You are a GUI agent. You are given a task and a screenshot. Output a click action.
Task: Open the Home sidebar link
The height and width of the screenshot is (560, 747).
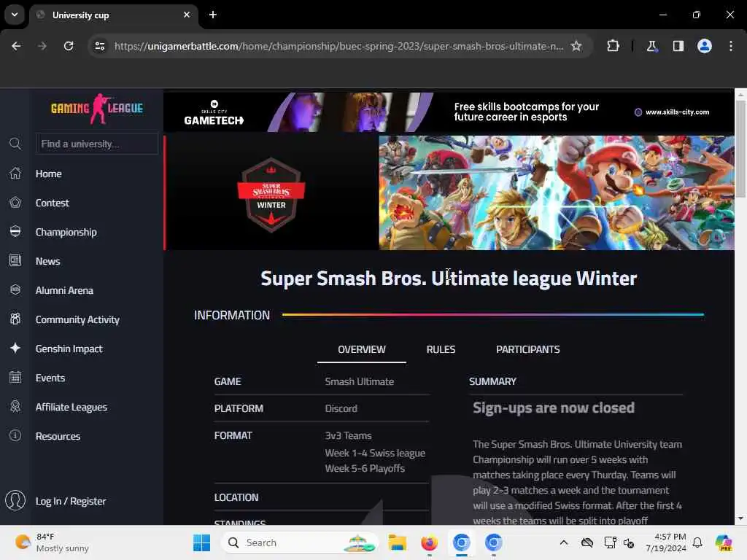[x=49, y=174]
